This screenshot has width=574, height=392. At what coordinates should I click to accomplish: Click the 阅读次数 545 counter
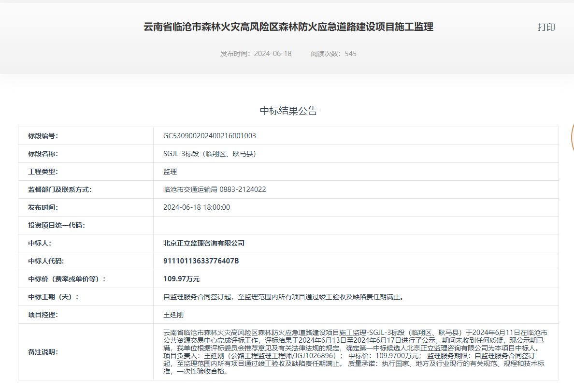[x=333, y=54]
